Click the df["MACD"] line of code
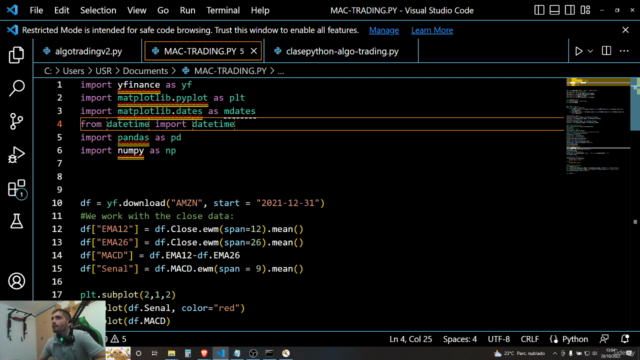Image resolution: width=640 pixels, height=360 pixels. point(160,256)
